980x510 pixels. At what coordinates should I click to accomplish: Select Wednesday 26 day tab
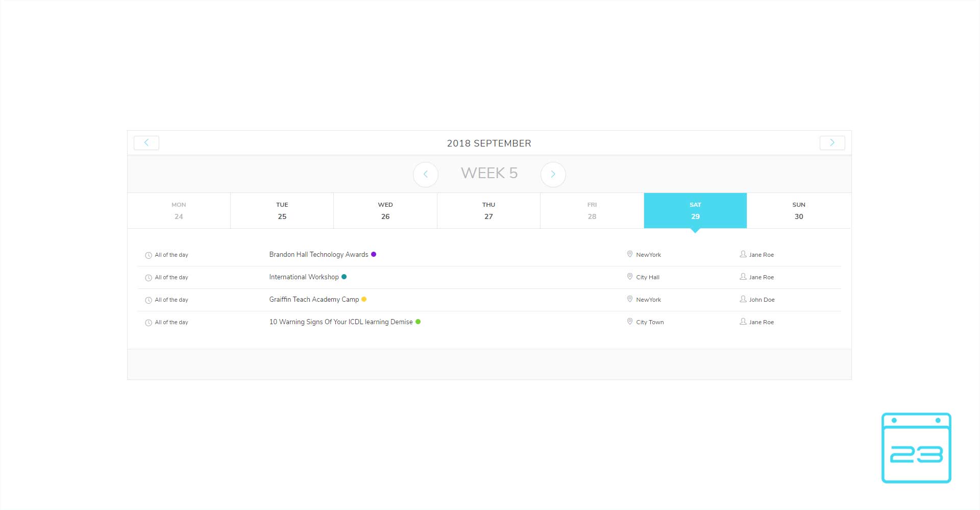[x=385, y=210]
